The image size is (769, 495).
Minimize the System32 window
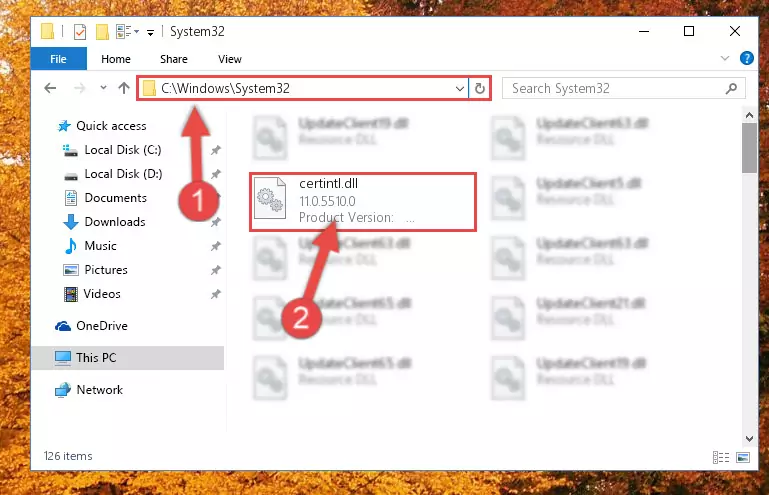(x=644, y=31)
